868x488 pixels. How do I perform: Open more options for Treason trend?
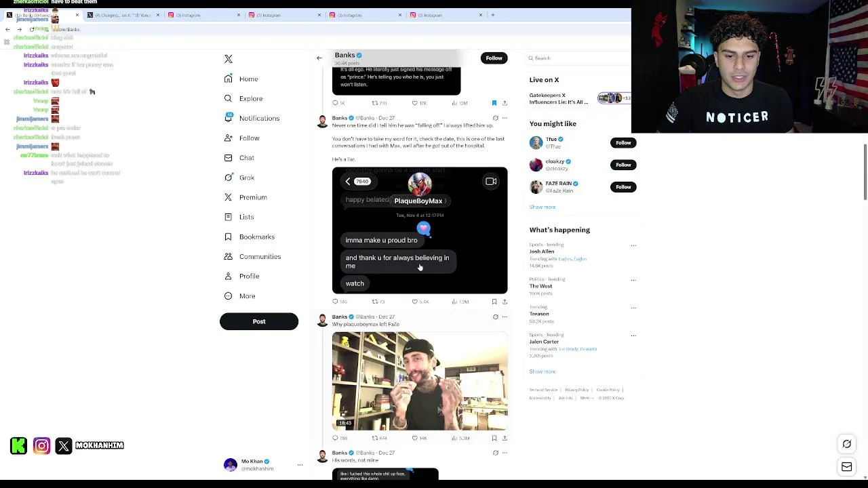tap(633, 308)
